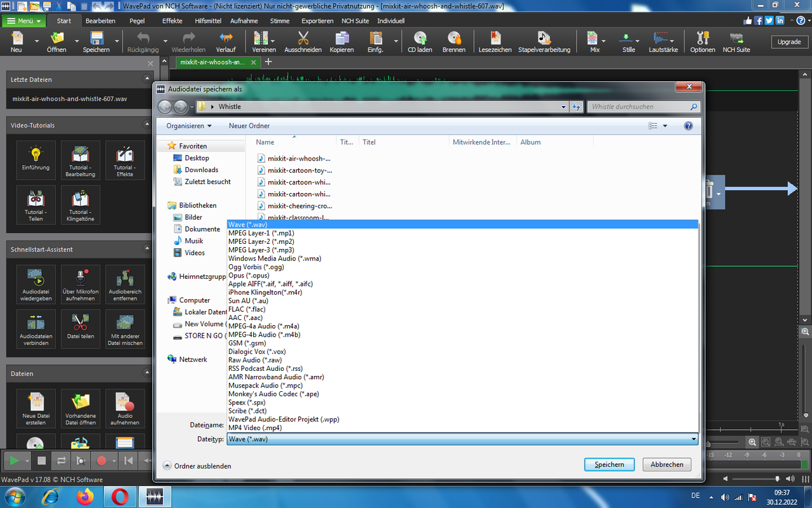
Task: Click Neuer Ordner button
Action: tap(249, 126)
